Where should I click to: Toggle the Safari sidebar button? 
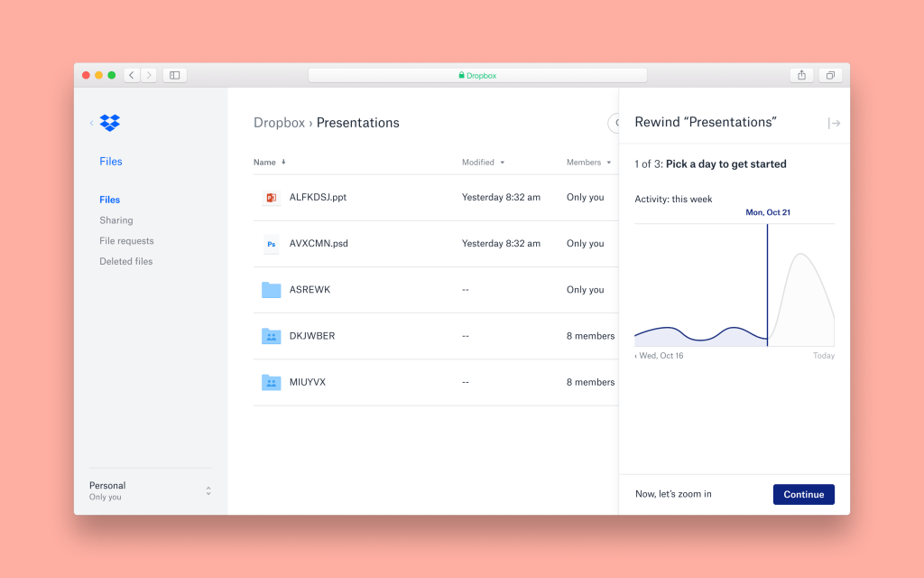coord(175,75)
